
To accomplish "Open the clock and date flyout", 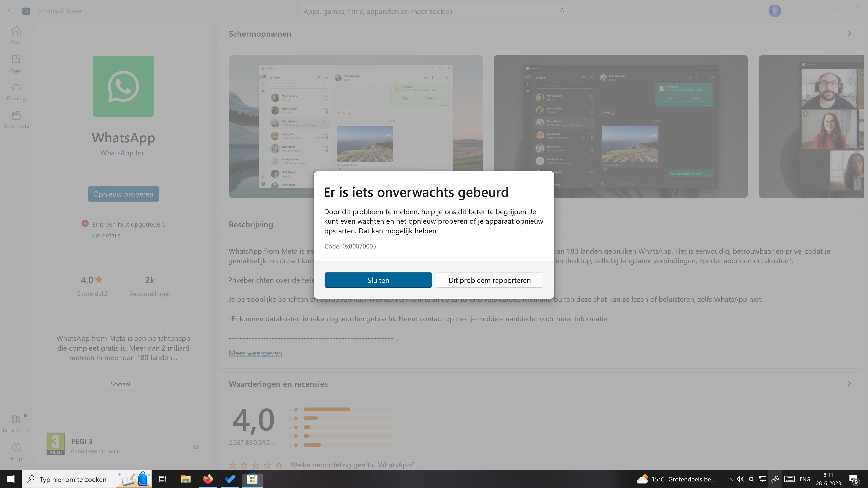I will click(x=828, y=479).
